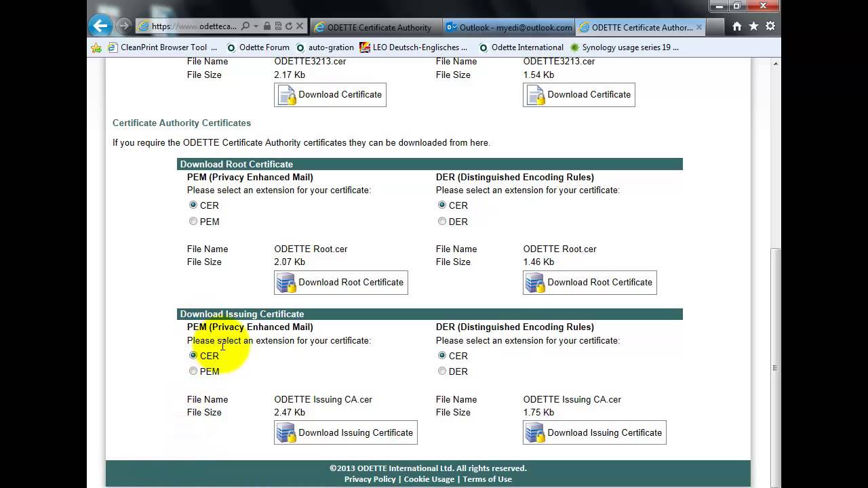Download the DER ODETTE3213.cer certificate
The image size is (868, 488).
coord(579,95)
